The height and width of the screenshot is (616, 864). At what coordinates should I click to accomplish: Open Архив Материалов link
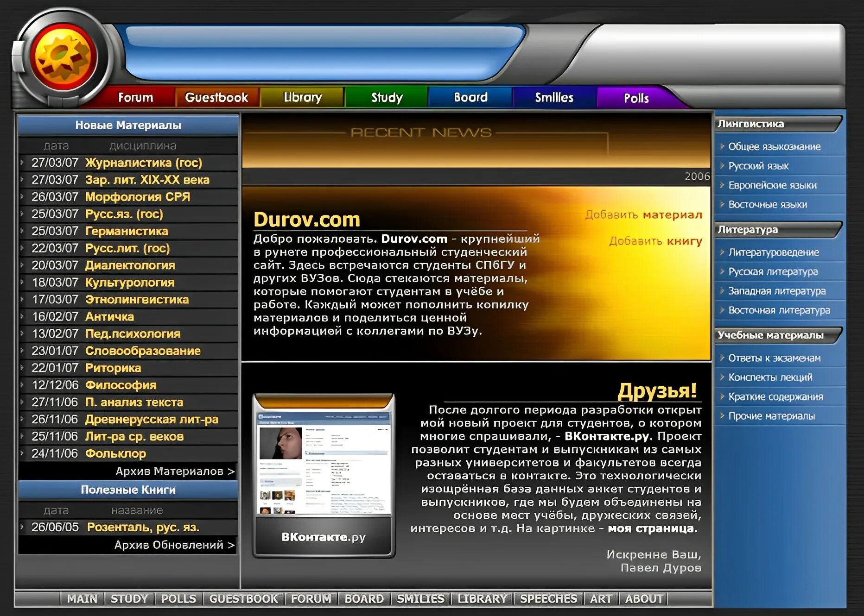(x=175, y=471)
